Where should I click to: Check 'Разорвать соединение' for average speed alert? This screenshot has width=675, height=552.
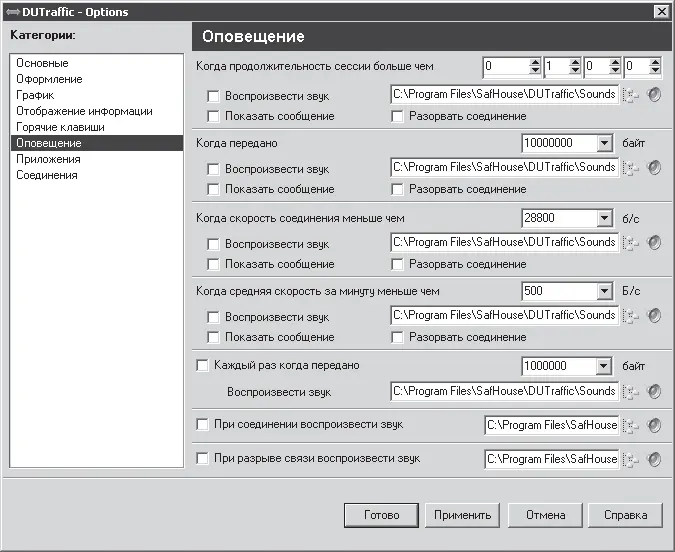point(397,337)
